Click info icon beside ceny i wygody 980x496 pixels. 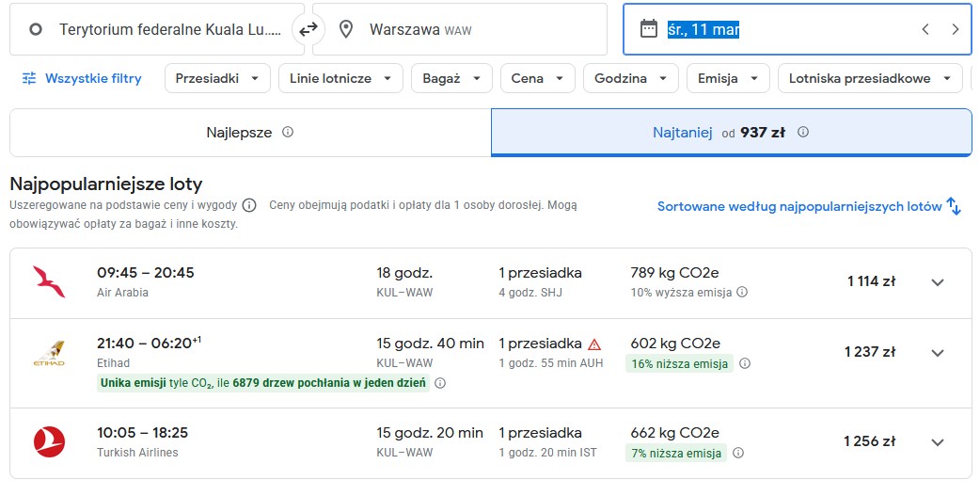point(248,205)
